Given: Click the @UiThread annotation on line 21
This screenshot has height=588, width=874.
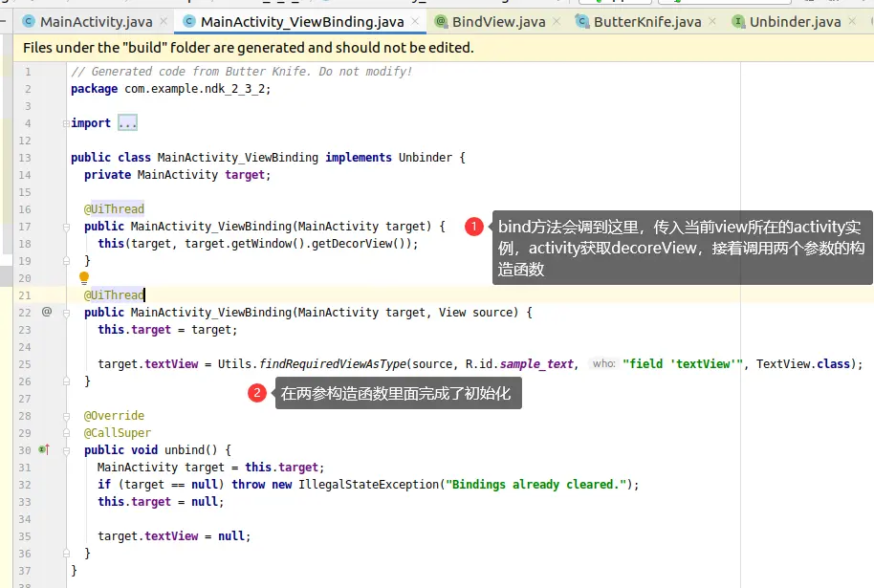Looking at the screenshot, I should pos(114,294).
